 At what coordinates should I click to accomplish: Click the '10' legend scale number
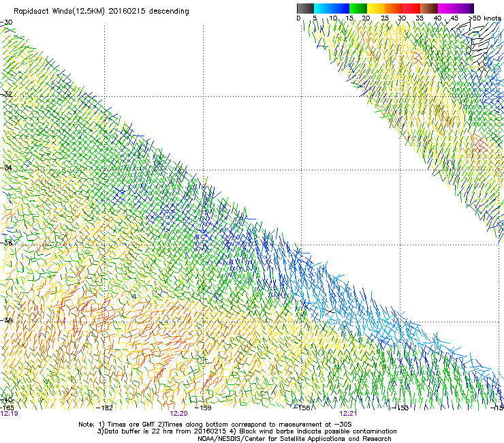(x=332, y=18)
